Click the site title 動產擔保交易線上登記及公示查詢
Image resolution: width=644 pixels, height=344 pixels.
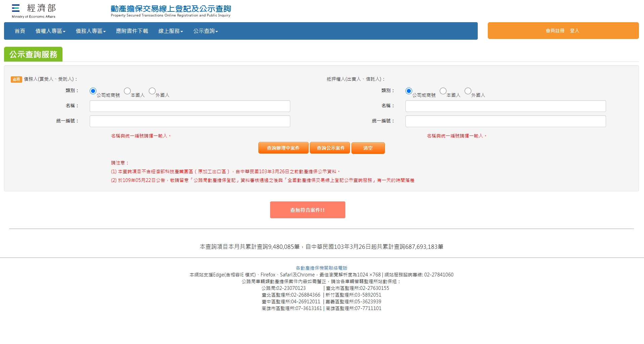171,9
